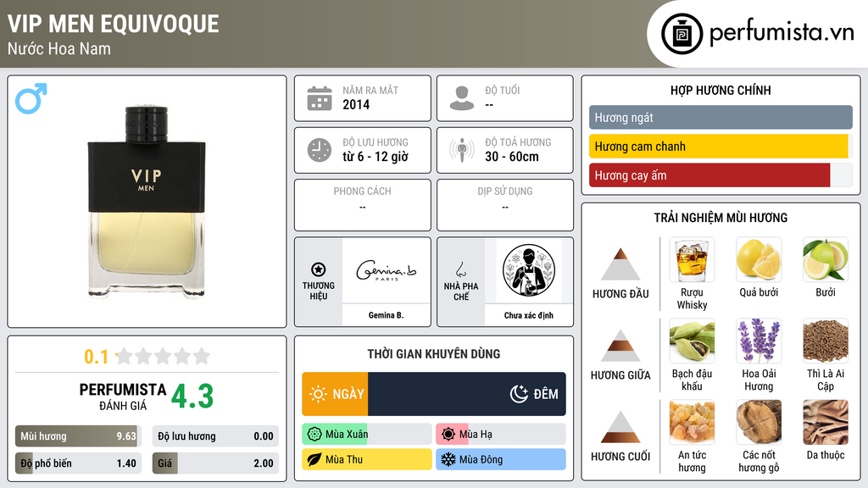Click the calendar icon beside Năm ra mắt
Image resolution: width=868 pixels, height=488 pixels.
320,98
